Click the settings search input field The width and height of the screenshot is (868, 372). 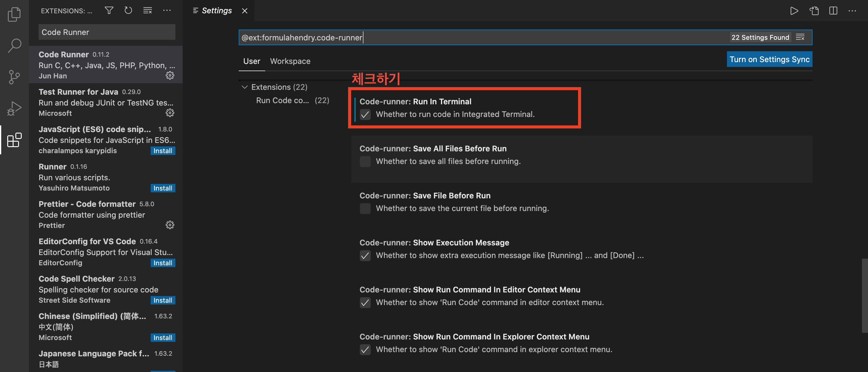pos(472,37)
